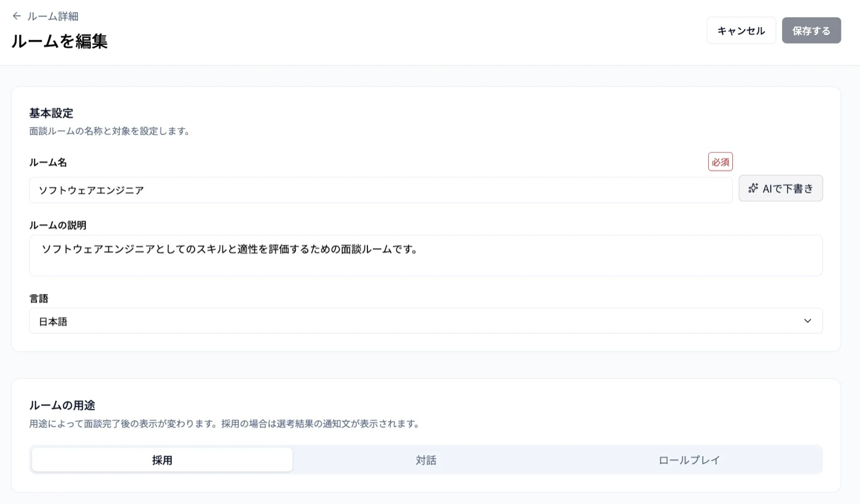Click the AIで下書き button
This screenshot has width=860, height=504.
[780, 188]
